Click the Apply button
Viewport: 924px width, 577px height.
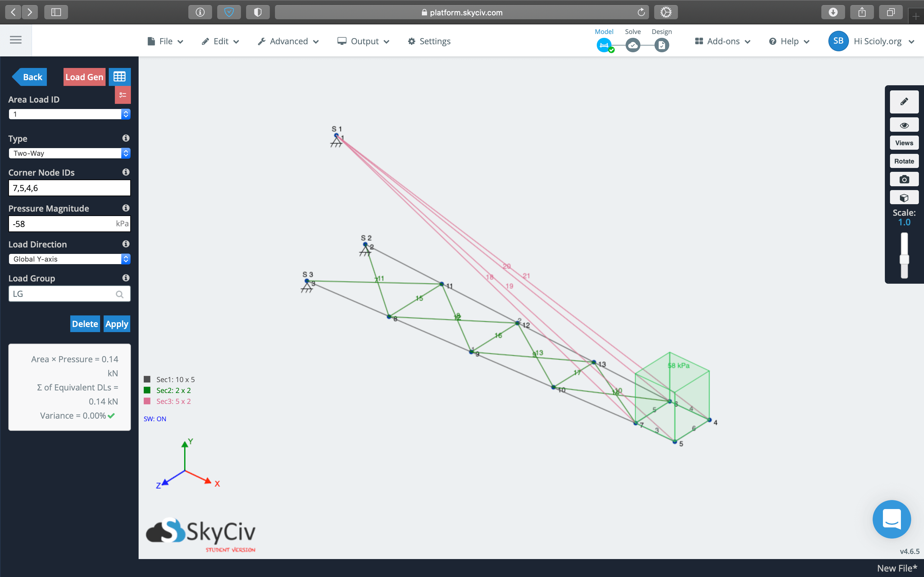(x=117, y=324)
